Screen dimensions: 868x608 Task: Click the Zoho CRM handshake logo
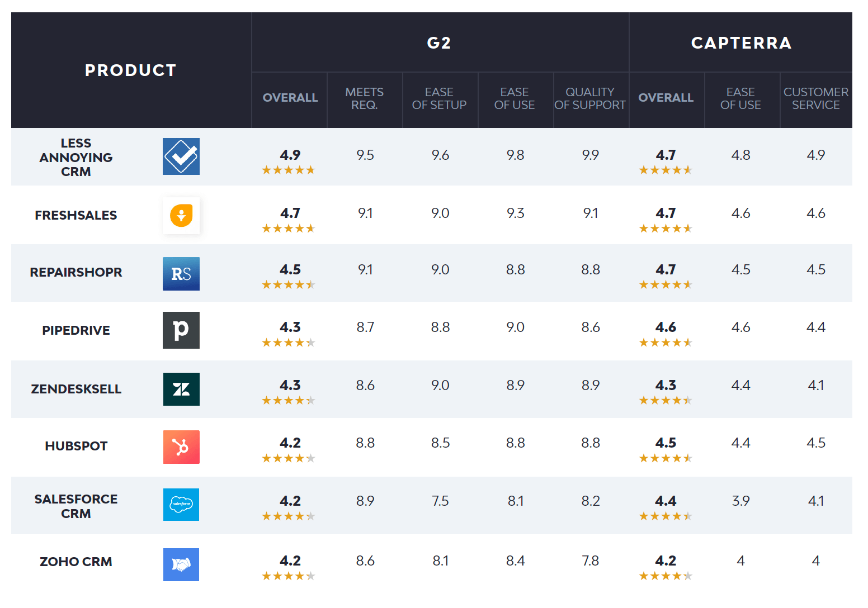click(x=181, y=564)
